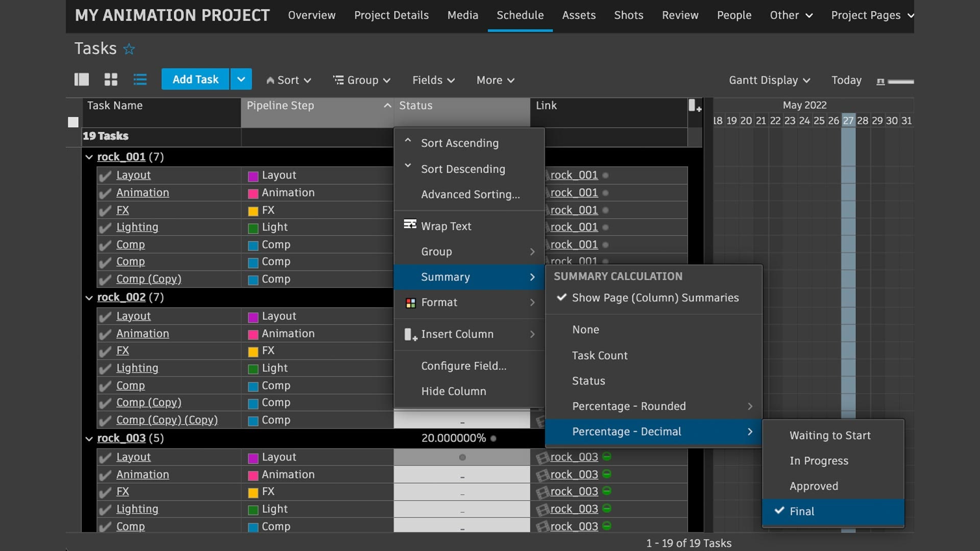980x551 pixels.
Task: Click the film icon beside rock_003 Layout
Action: (542, 457)
